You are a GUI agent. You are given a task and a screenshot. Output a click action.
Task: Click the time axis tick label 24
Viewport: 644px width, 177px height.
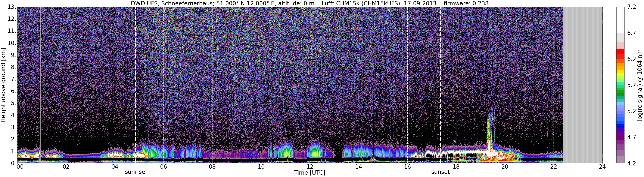coord(602,167)
